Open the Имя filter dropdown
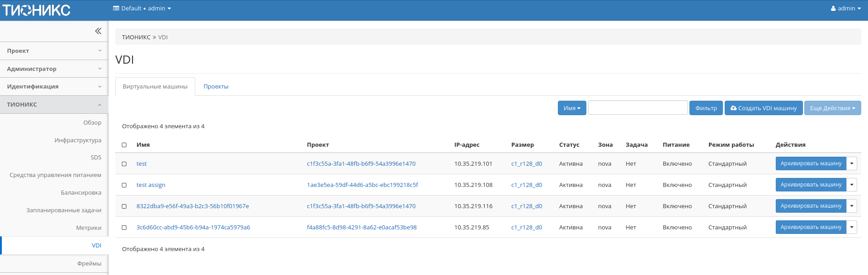Image resolution: width=868 pixels, height=275 pixels. tap(571, 108)
